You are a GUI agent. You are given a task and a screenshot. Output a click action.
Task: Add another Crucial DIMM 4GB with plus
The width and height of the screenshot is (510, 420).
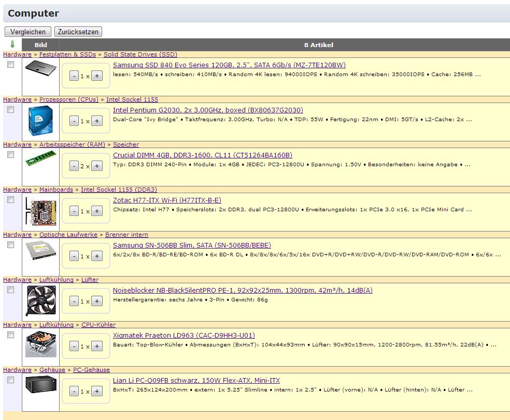point(97,166)
